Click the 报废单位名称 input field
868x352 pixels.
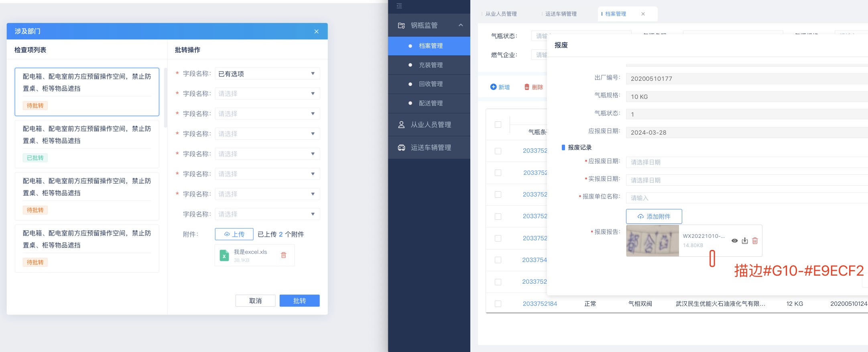[x=747, y=198]
